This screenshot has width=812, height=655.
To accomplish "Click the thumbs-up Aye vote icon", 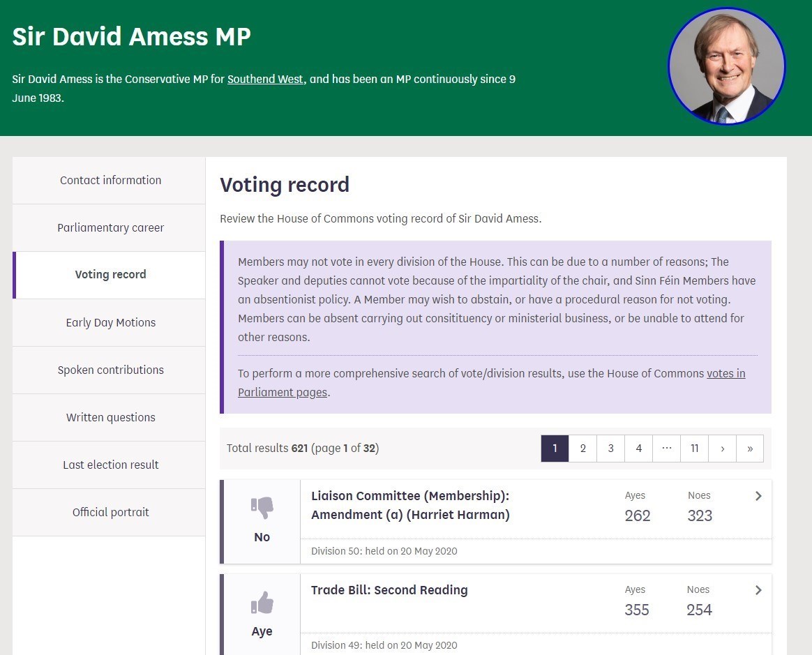I will [262, 603].
